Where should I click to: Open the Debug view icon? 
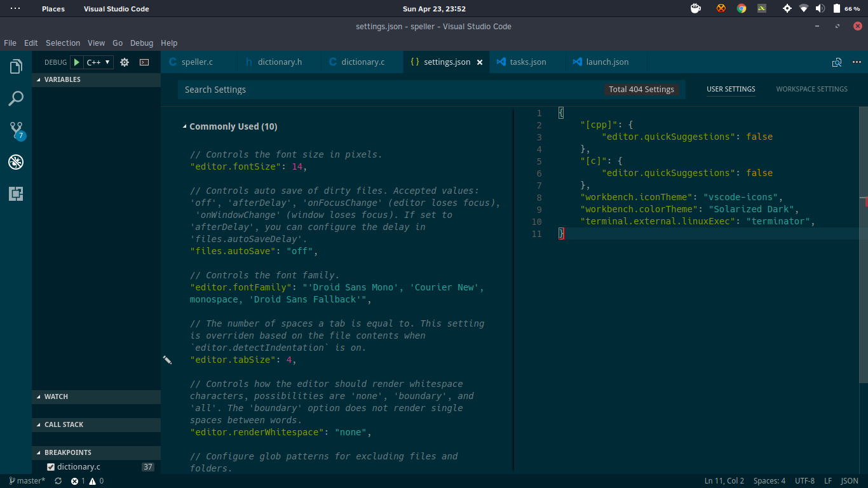pyautogui.click(x=16, y=162)
